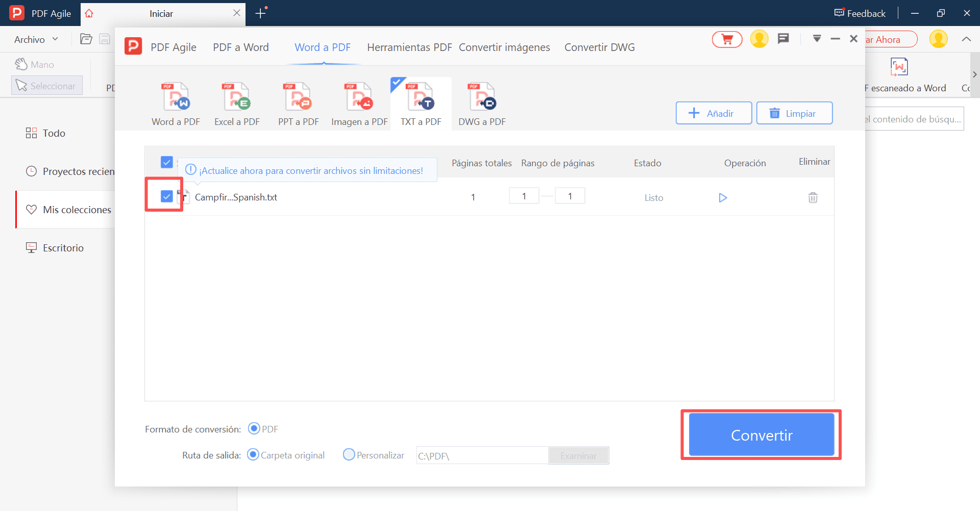The image size is (980, 511).
Task: Select the Personalizar output path option
Action: [349, 454]
